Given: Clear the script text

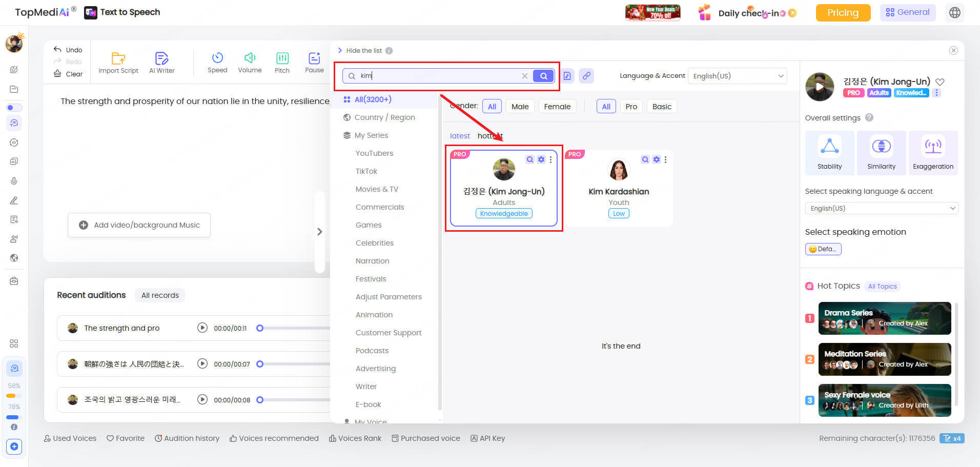Looking at the screenshot, I should tap(68, 74).
